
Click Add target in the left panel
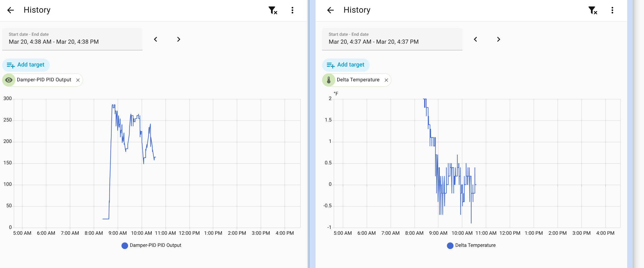tap(26, 65)
